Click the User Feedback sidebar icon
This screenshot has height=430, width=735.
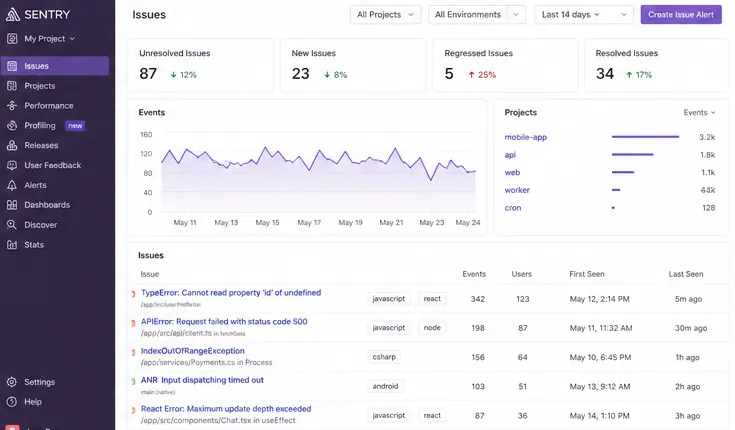coord(12,165)
